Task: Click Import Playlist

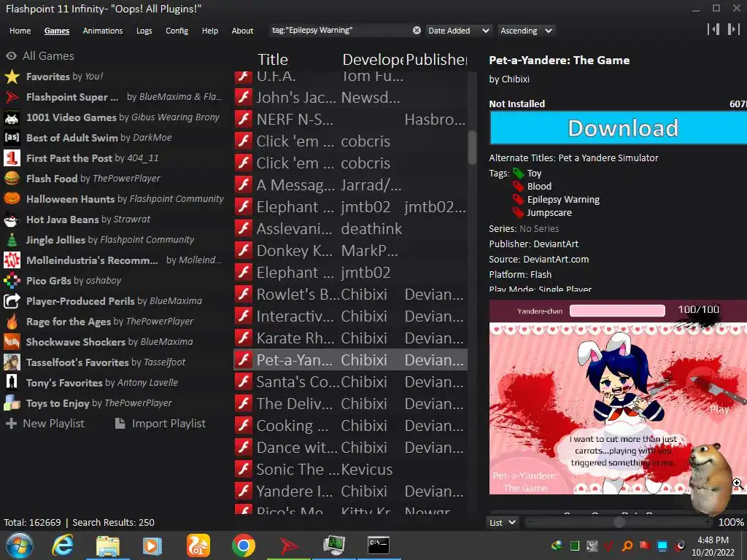Action: 160,424
